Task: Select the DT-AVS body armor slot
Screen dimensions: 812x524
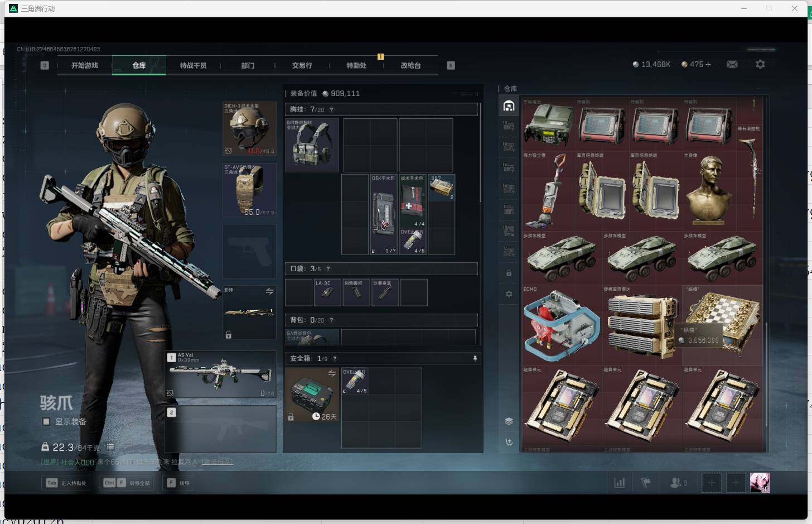Action: point(249,190)
